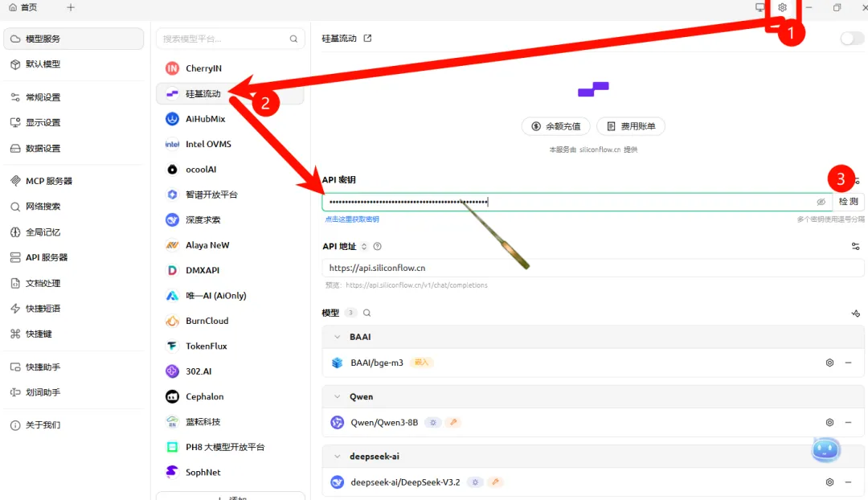Select the 302.AI provider
This screenshot has width=868, height=500.
pyautogui.click(x=231, y=371)
